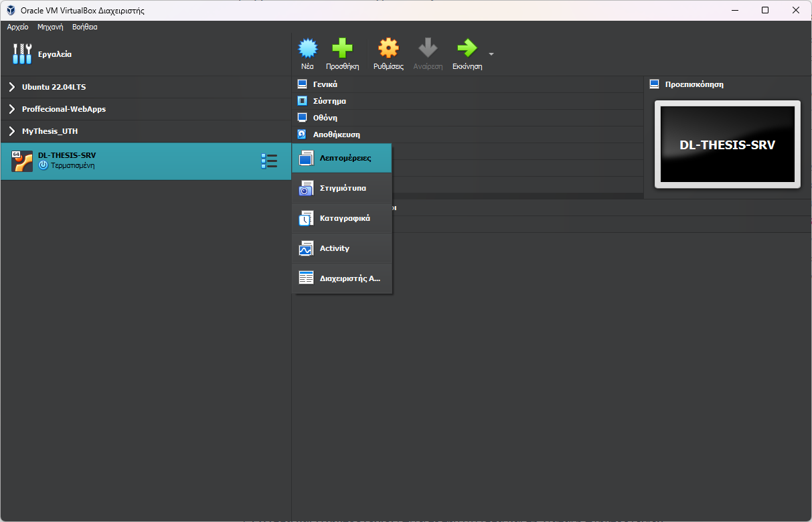Open Ρυθμίσεις settings gear icon

[x=388, y=48]
